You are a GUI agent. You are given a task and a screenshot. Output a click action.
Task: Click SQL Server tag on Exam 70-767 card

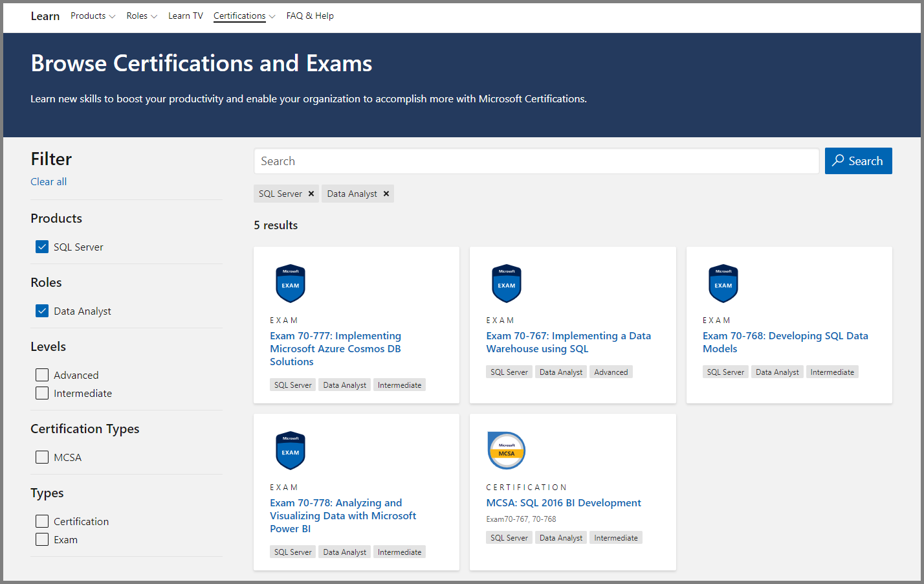[509, 372]
